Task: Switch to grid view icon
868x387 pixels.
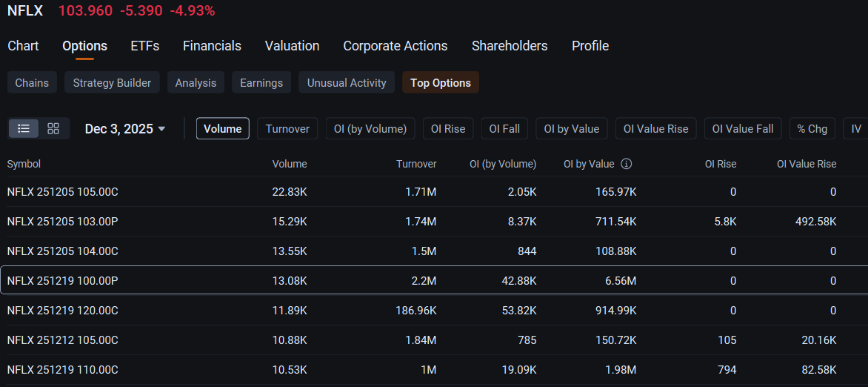Action: click(x=54, y=129)
